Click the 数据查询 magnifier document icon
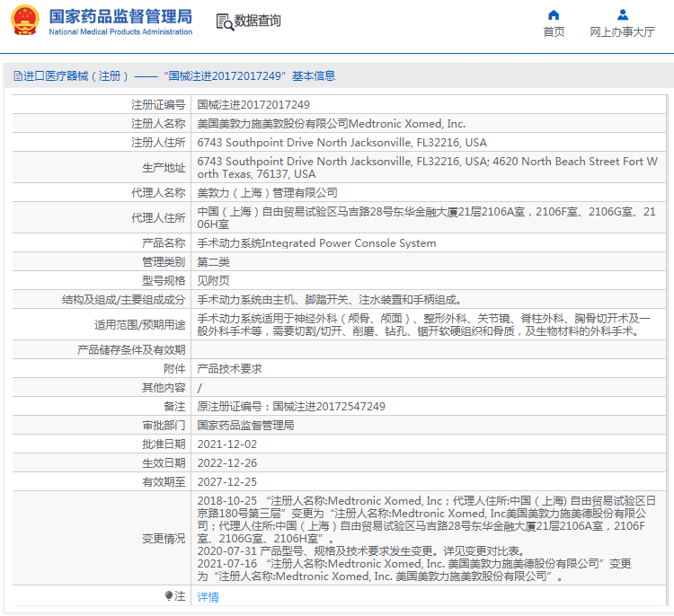 pyautogui.click(x=224, y=21)
